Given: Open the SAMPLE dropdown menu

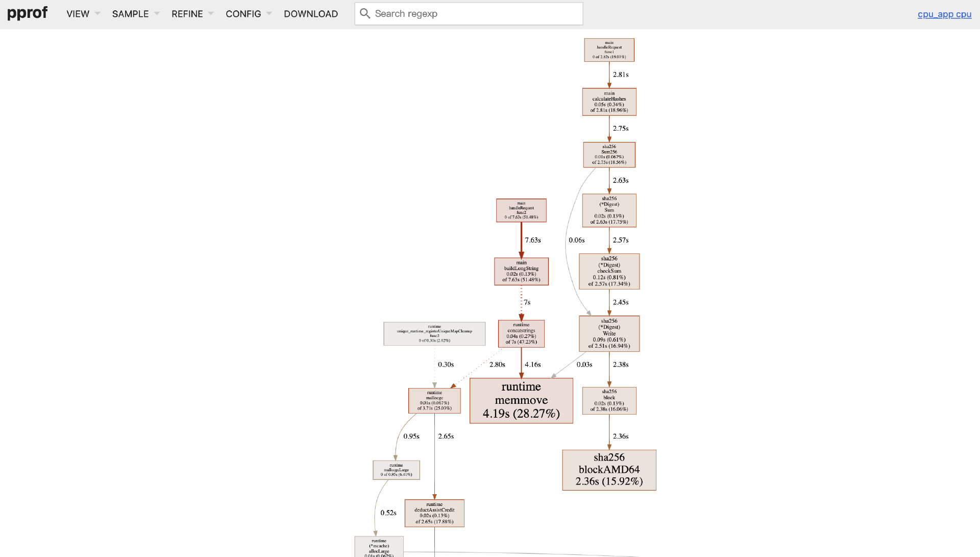Looking at the screenshot, I should 135,14.
